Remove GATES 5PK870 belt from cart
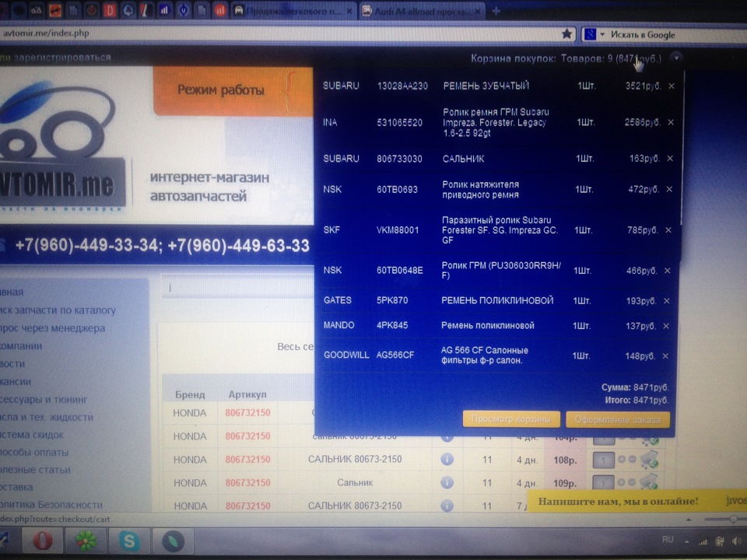This screenshot has width=747, height=560. (667, 301)
